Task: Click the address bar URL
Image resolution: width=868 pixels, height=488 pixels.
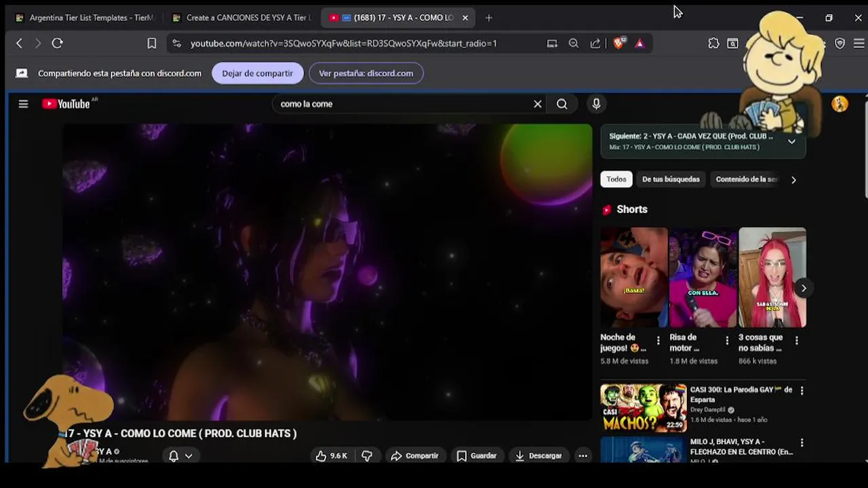Action: 343,43
